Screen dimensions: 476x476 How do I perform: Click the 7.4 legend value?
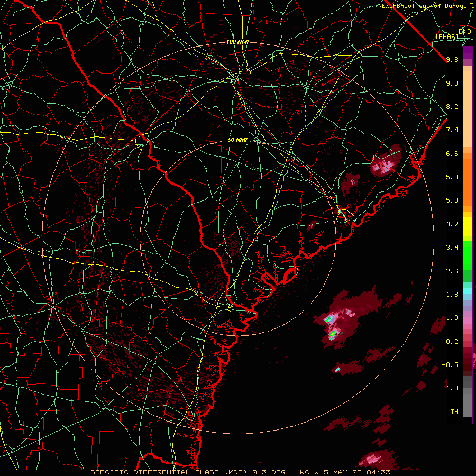pyautogui.click(x=452, y=130)
